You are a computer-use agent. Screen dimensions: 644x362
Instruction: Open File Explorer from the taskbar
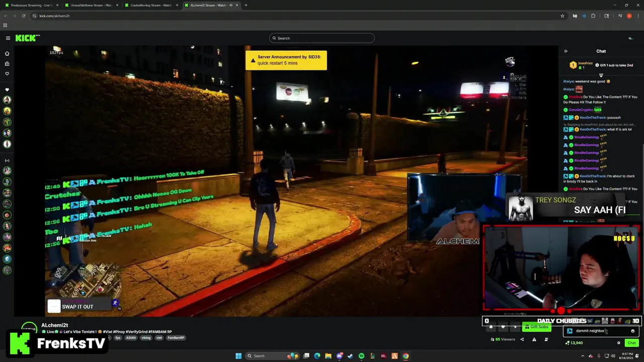pos(328,356)
